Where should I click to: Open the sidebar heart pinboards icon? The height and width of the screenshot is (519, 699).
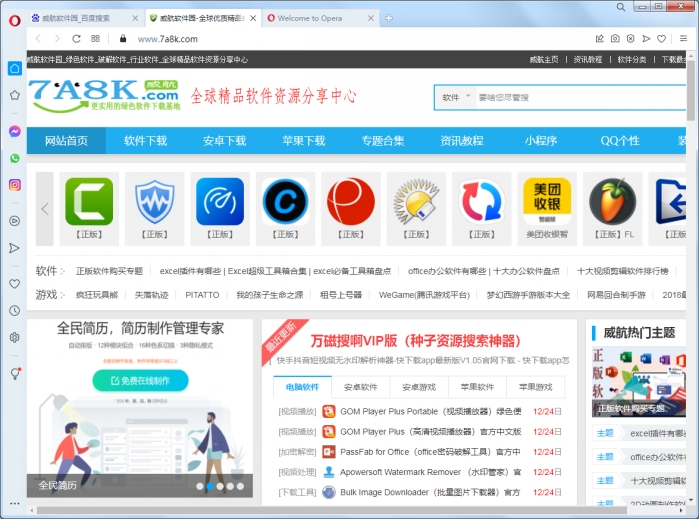pyautogui.click(x=15, y=284)
